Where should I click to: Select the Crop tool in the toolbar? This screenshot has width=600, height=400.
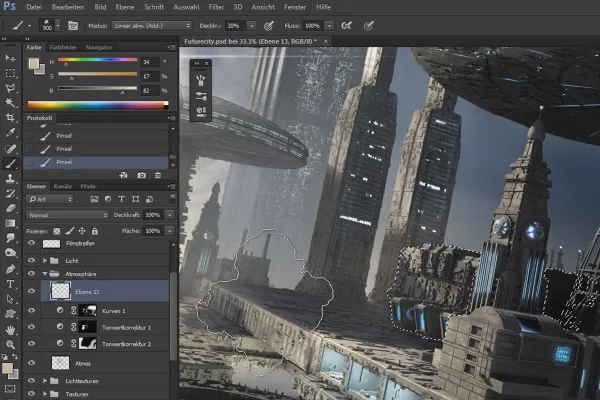click(x=10, y=117)
